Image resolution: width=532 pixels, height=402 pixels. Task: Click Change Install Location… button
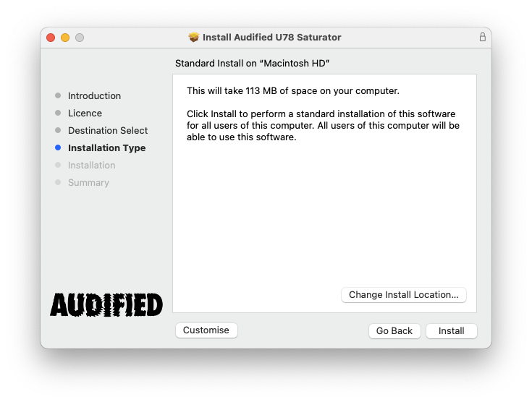(404, 295)
